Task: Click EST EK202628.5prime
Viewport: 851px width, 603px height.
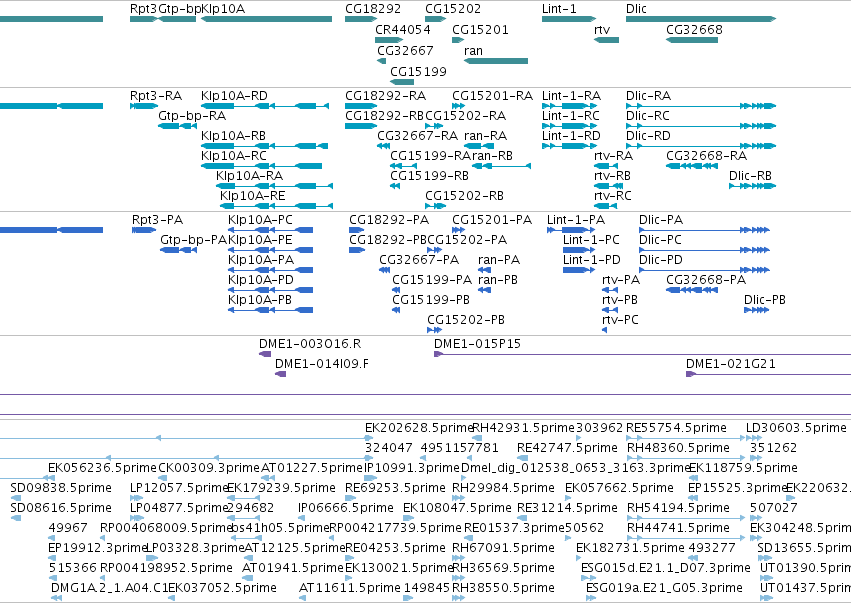Action: pyautogui.click(x=418, y=428)
